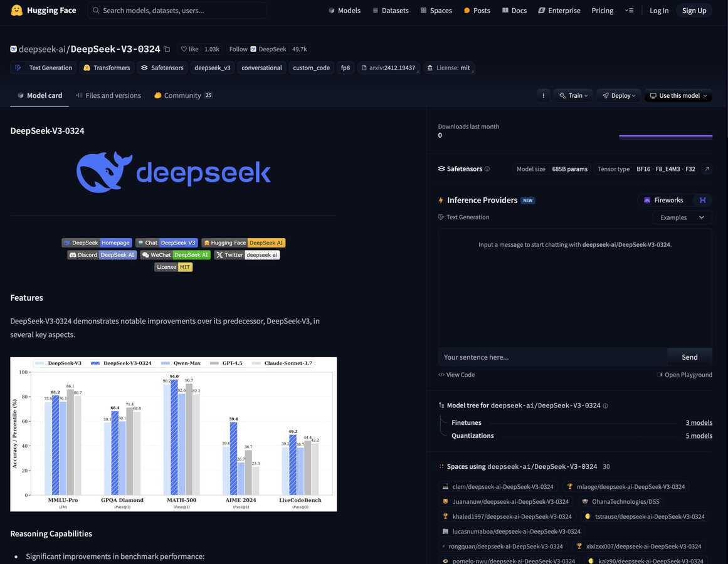
Task: Open the 5 models quantizations link
Action: (699, 436)
